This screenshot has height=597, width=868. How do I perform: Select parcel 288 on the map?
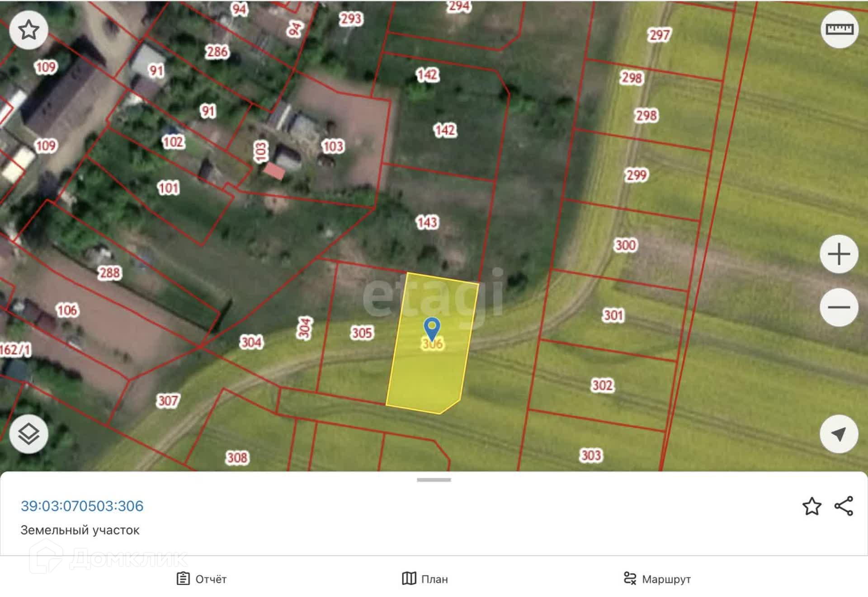click(x=109, y=273)
